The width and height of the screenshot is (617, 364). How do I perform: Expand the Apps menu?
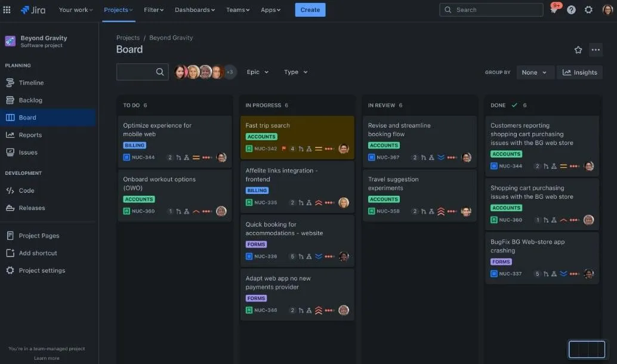tap(270, 10)
